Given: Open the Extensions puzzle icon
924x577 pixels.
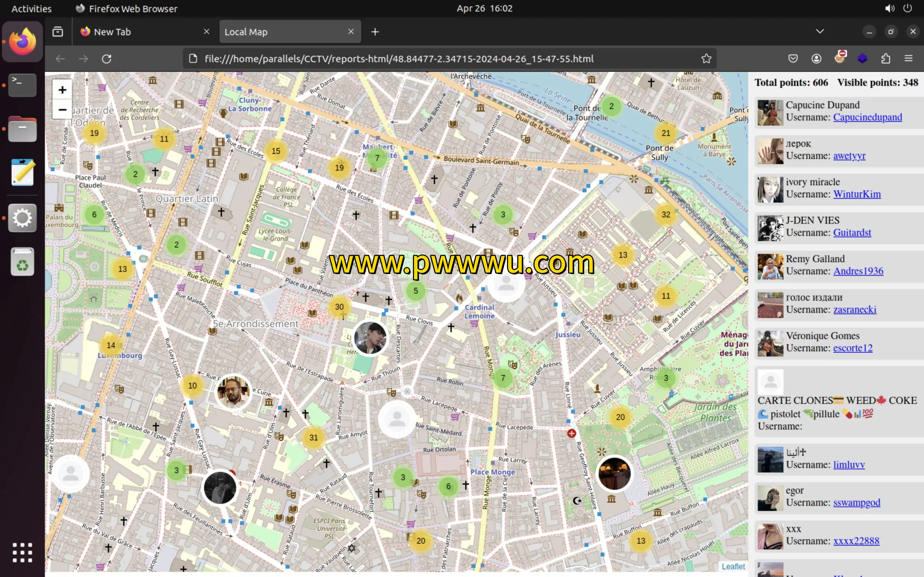Looking at the screenshot, I should (x=885, y=58).
